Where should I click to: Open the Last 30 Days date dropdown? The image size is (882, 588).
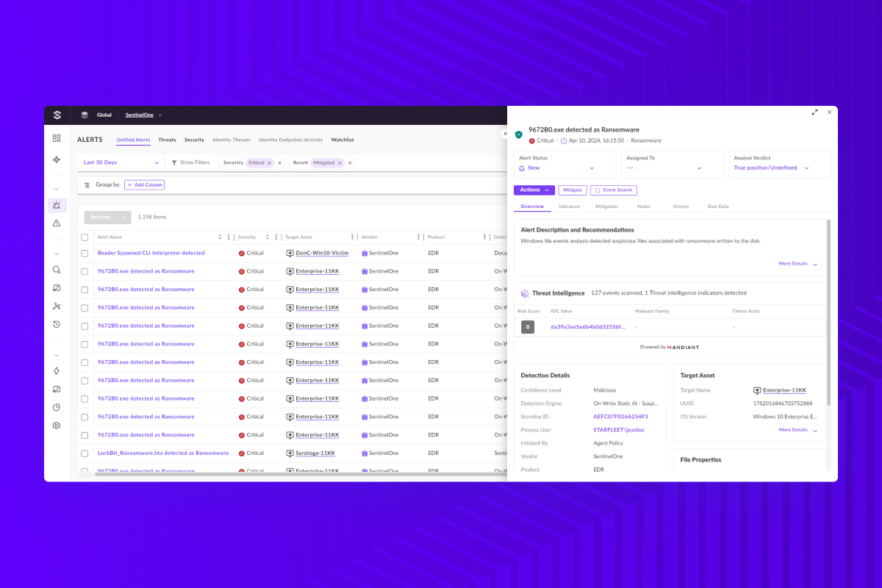click(121, 162)
